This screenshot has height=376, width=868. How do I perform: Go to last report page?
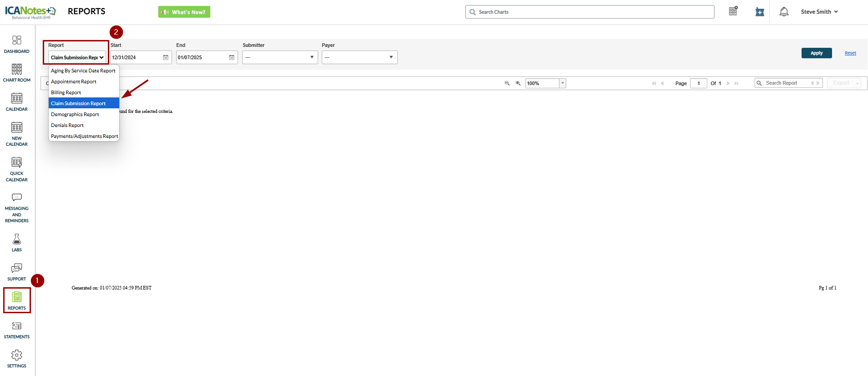pyautogui.click(x=736, y=83)
